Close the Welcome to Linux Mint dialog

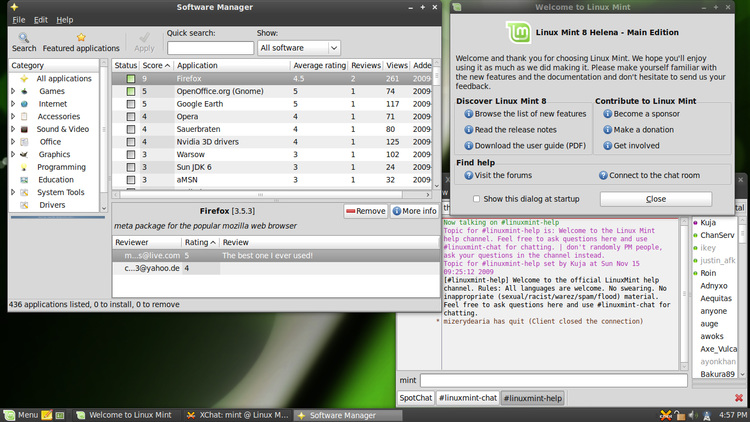pos(656,199)
